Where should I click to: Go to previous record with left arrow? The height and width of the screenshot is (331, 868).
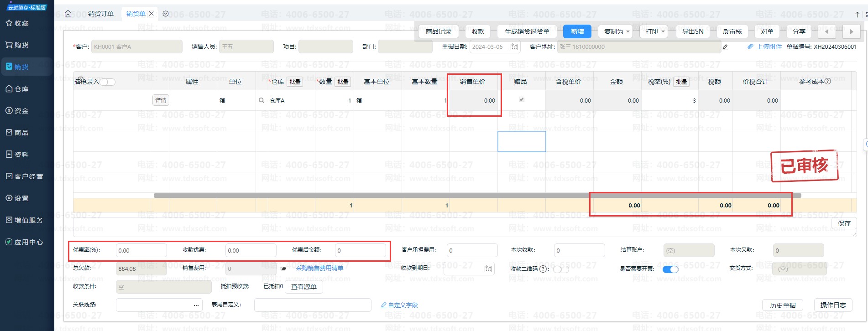pos(826,31)
